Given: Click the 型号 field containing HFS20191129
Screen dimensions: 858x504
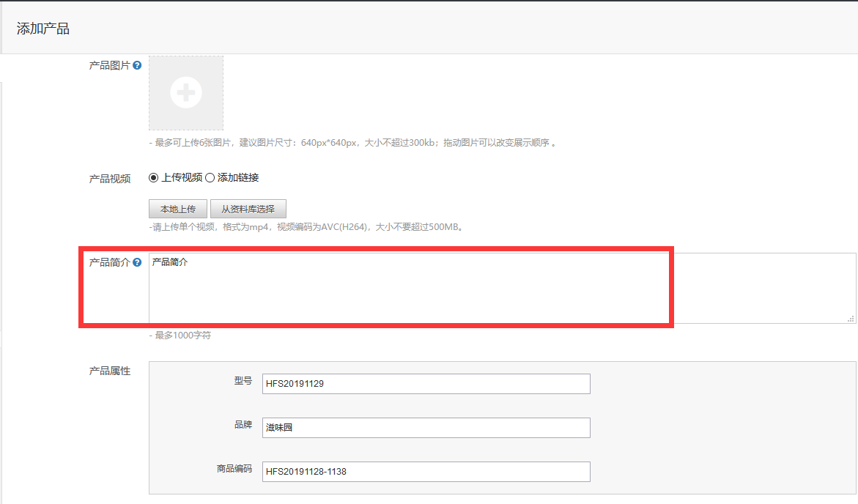Looking at the screenshot, I should coord(426,384).
